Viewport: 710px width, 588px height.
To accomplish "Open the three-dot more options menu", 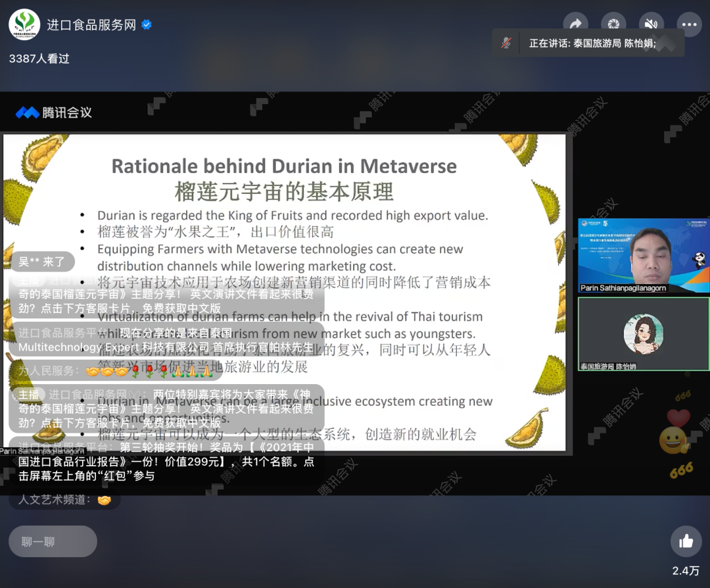I will [x=689, y=24].
